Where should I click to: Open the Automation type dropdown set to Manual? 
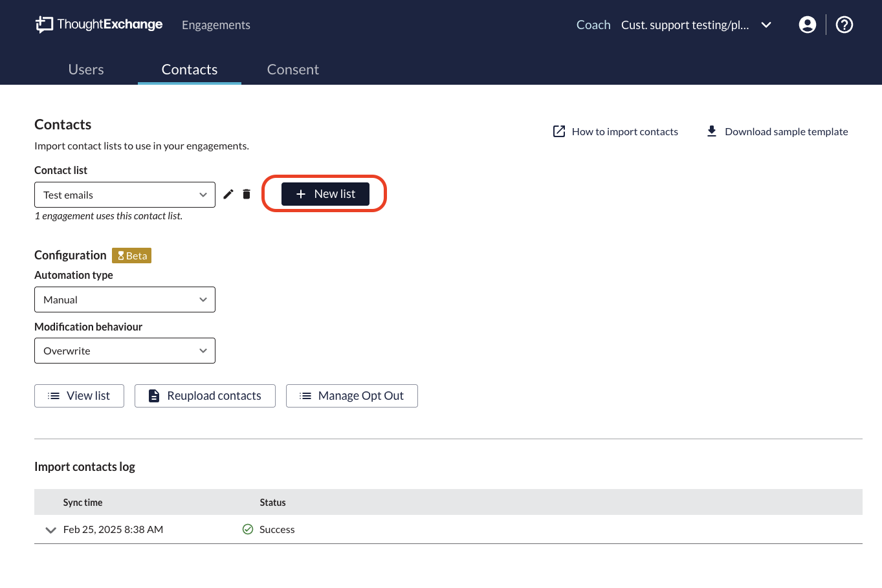coord(125,299)
